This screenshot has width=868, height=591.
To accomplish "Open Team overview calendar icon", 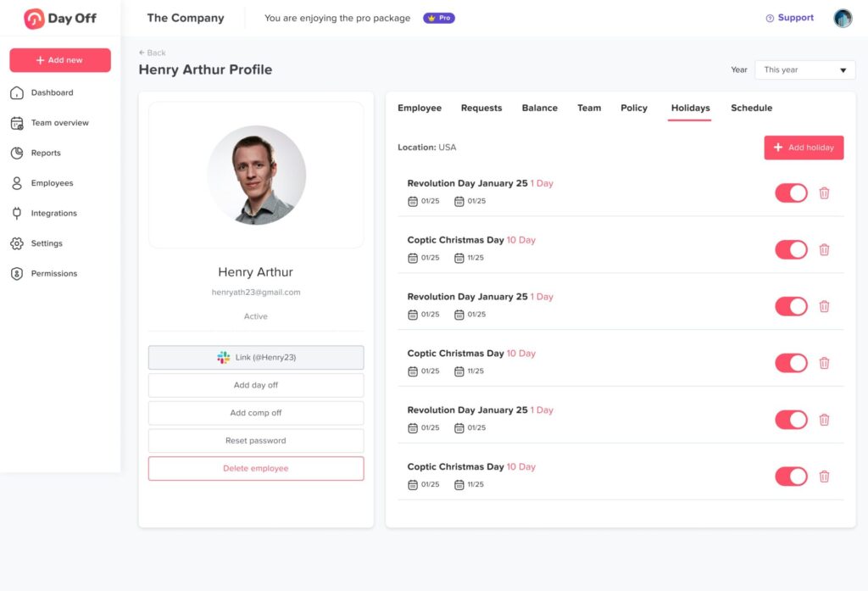I will pos(16,123).
